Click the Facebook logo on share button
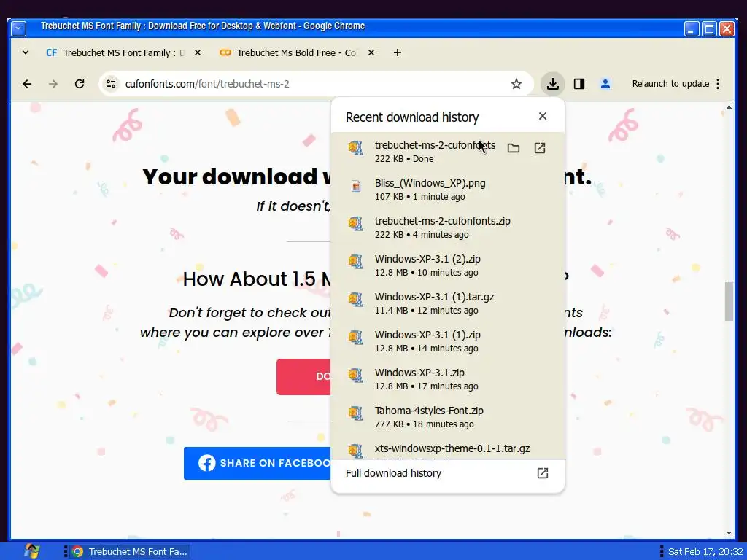Screen dimensions: 747x560 click(x=206, y=463)
